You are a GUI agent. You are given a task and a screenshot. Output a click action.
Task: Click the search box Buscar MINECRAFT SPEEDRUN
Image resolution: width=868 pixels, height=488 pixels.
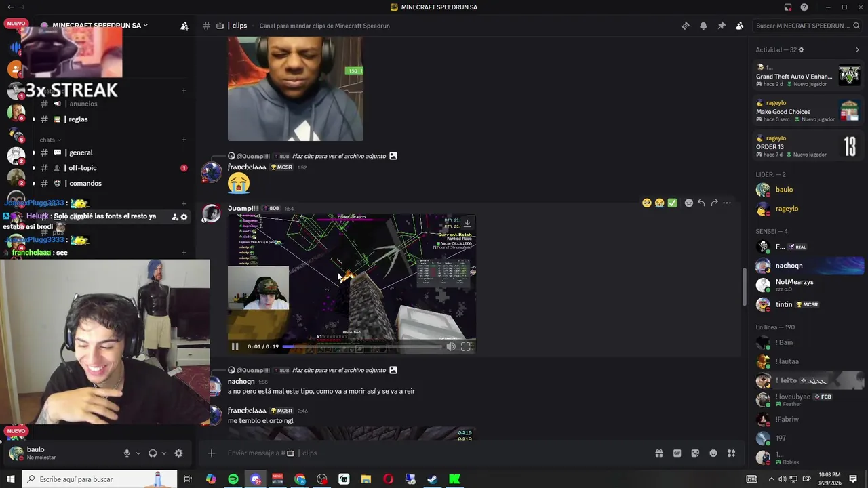click(807, 26)
